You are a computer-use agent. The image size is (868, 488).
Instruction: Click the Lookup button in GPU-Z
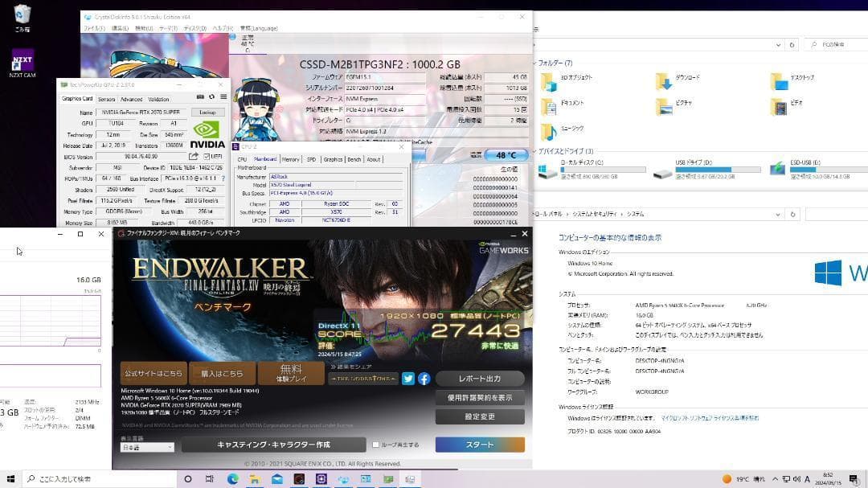tap(207, 113)
